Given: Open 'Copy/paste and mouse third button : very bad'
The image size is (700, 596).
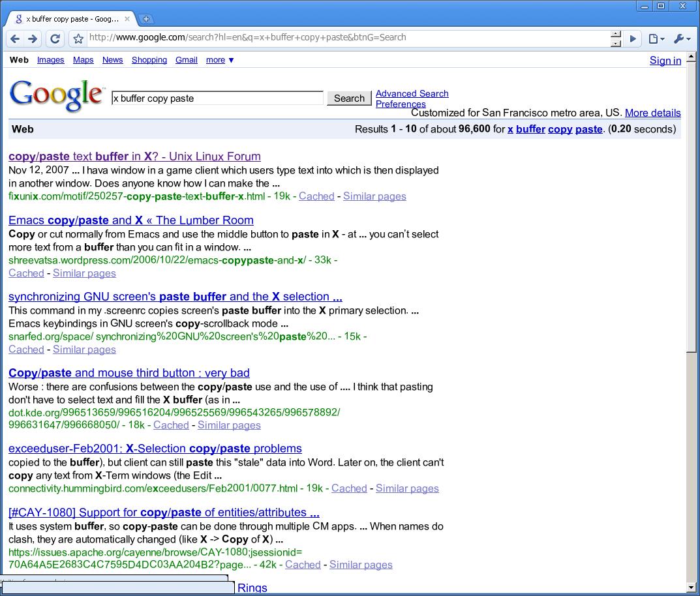Looking at the screenshot, I should (x=129, y=373).
